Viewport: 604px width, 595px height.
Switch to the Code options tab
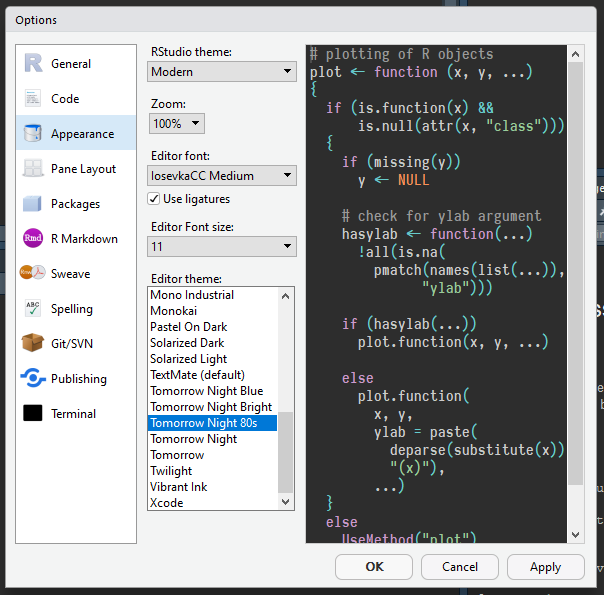pos(76,98)
